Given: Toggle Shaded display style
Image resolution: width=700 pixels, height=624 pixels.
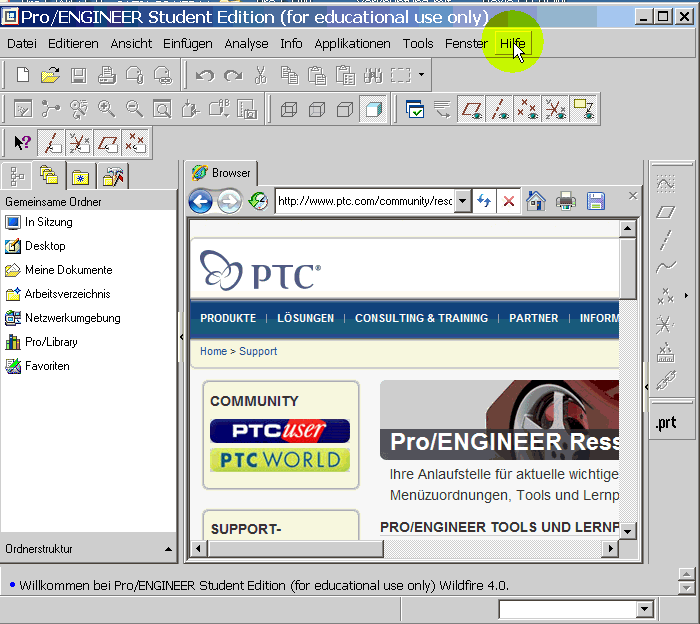Looking at the screenshot, I should (x=373, y=109).
